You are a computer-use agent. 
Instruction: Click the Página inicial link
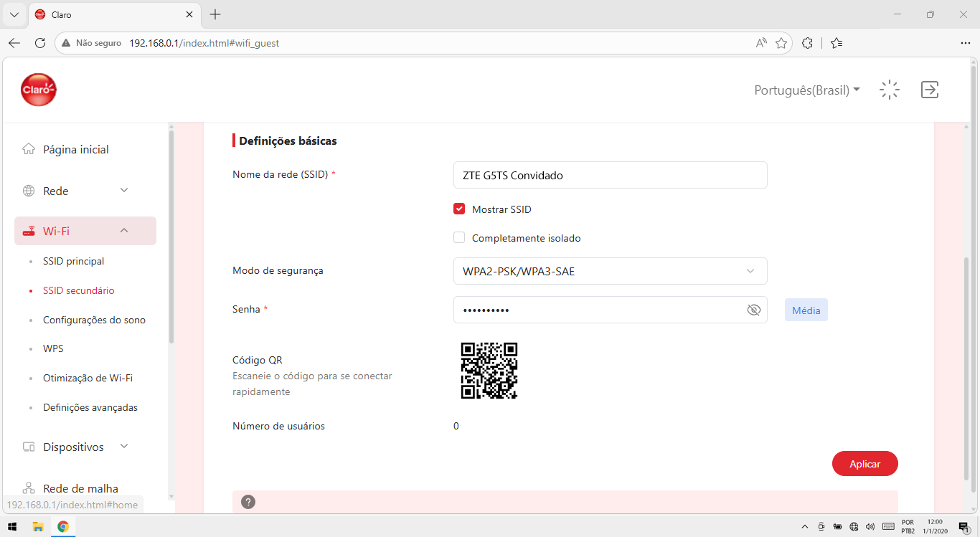point(76,149)
